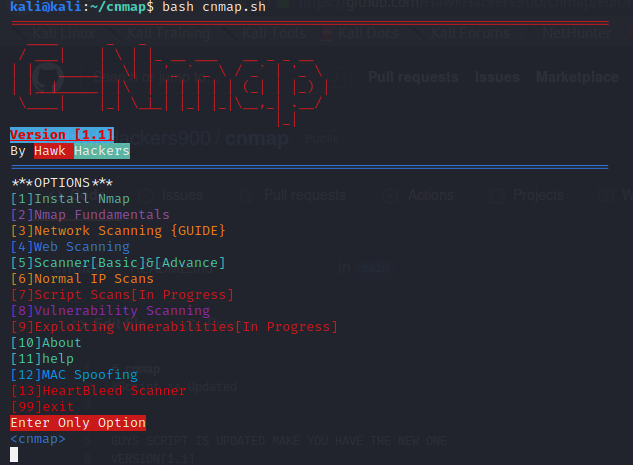Screen dimensions: 633x465
Task: Switch to repo 'Issues' tab on GitHub
Action: point(172,195)
